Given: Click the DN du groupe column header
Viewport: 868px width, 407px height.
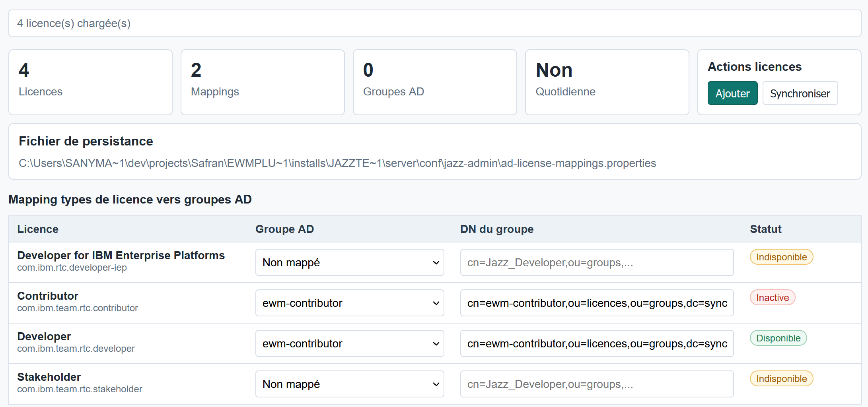Looking at the screenshot, I should point(497,229).
